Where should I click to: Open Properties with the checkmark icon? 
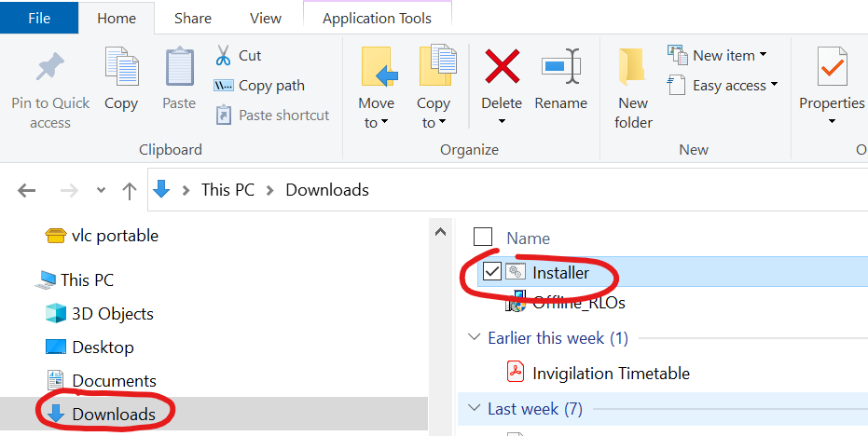point(831,68)
